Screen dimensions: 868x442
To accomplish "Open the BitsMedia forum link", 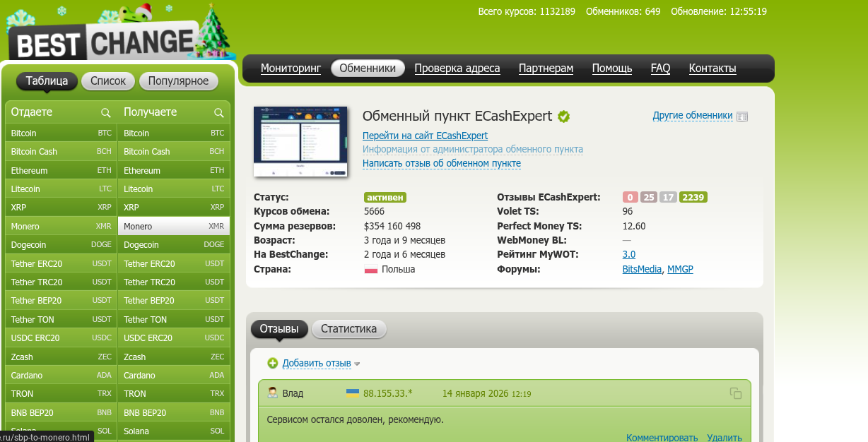I will pos(642,269).
